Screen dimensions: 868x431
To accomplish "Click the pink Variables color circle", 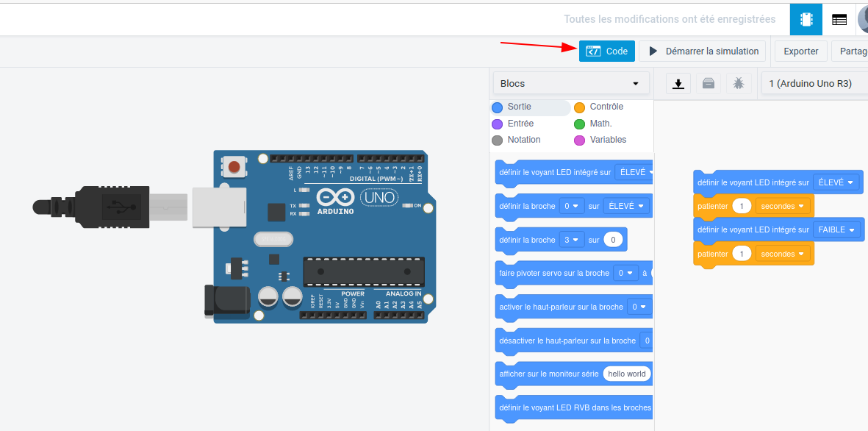I will (x=579, y=140).
